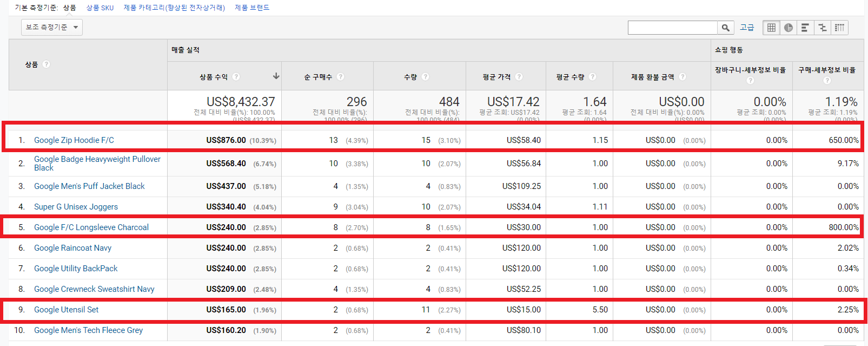Viewport: 868px width, 346px height.
Task: Click the US$876.00 revenue cell
Action: point(226,140)
